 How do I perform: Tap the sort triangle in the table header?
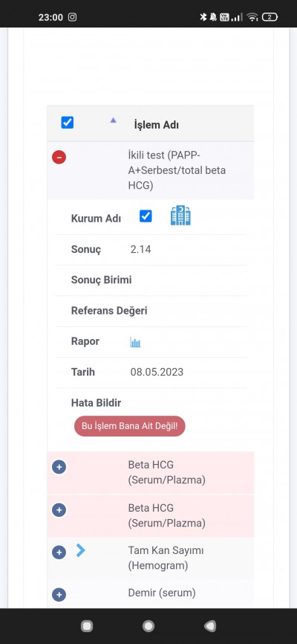point(113,120)
